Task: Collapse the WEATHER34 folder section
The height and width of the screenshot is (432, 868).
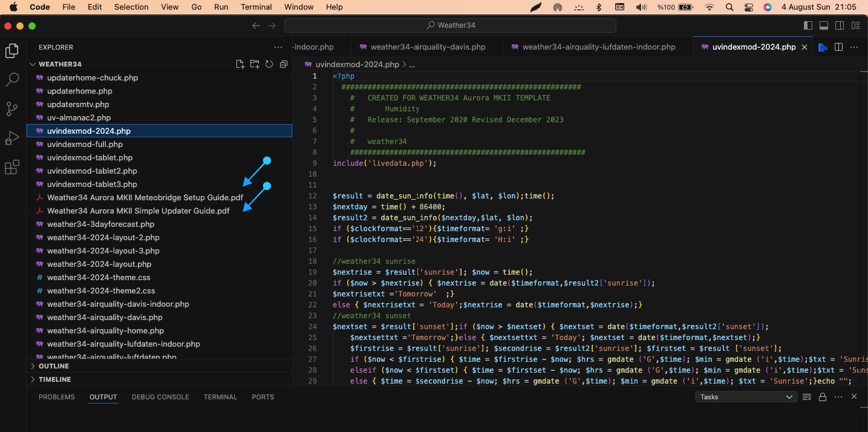Action: tap(59, 64)
